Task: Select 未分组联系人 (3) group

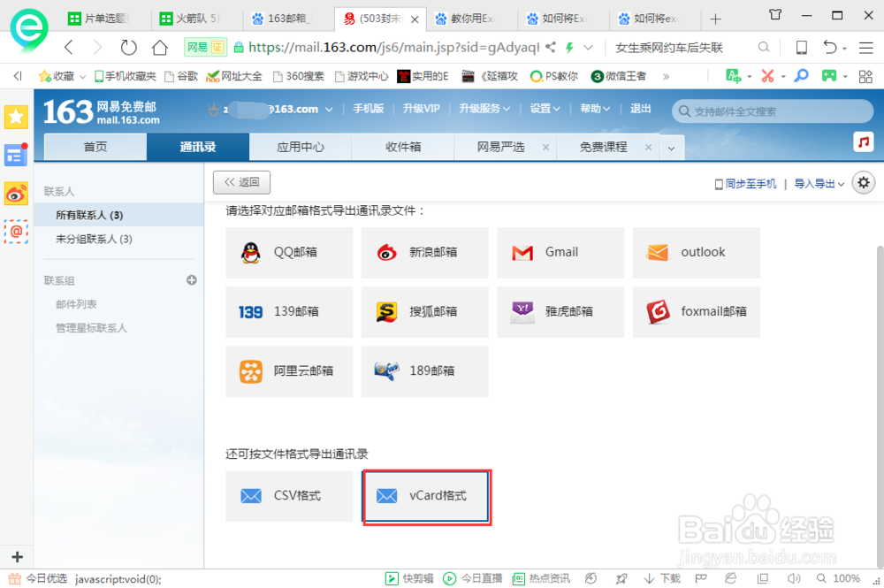Action: [119, 239]
